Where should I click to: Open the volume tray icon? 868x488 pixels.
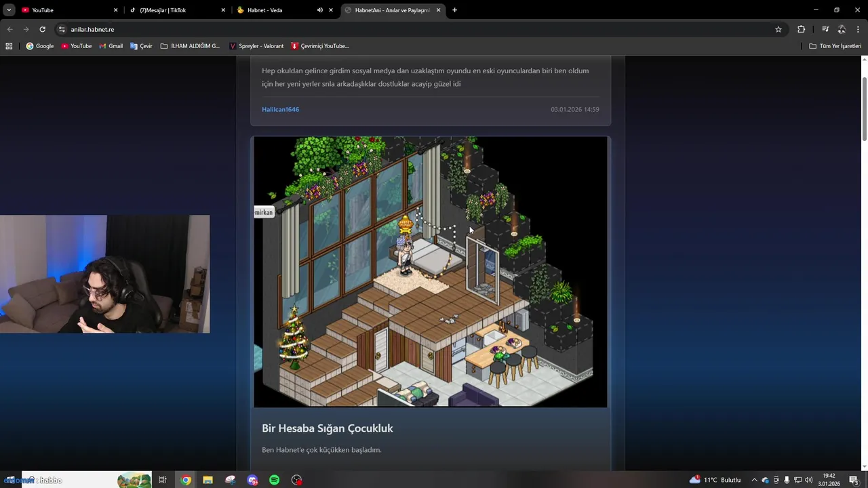(808, 480)
